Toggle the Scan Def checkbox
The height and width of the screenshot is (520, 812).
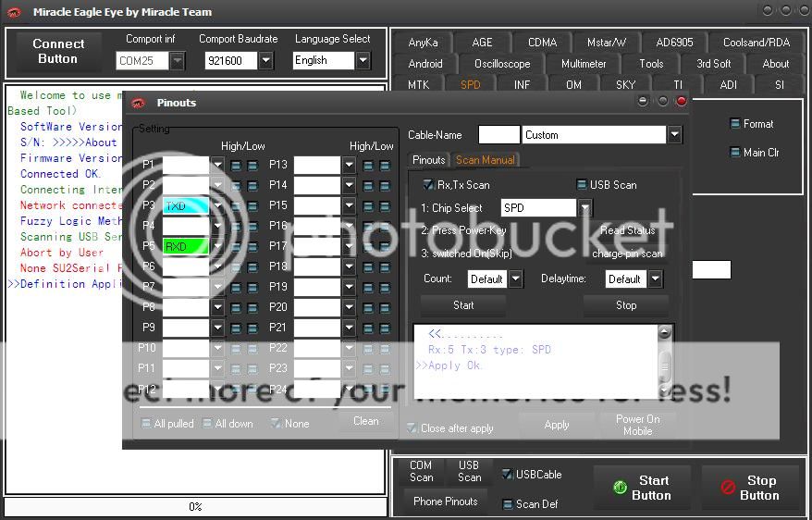[x=508, y=503]
